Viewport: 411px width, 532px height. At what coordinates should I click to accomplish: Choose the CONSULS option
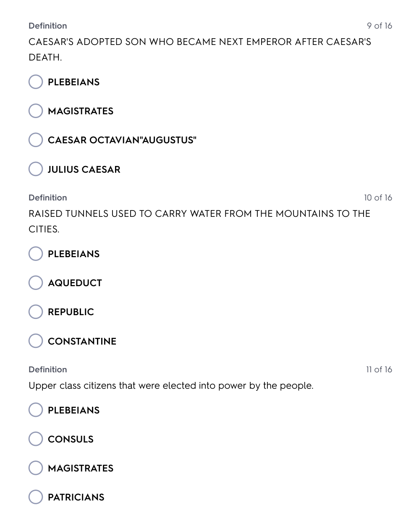click(36, 439)
